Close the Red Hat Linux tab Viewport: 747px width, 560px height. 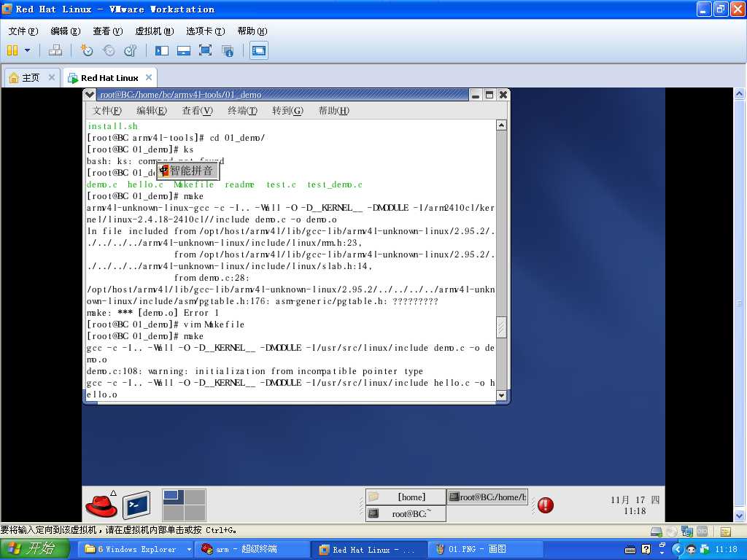149,77
